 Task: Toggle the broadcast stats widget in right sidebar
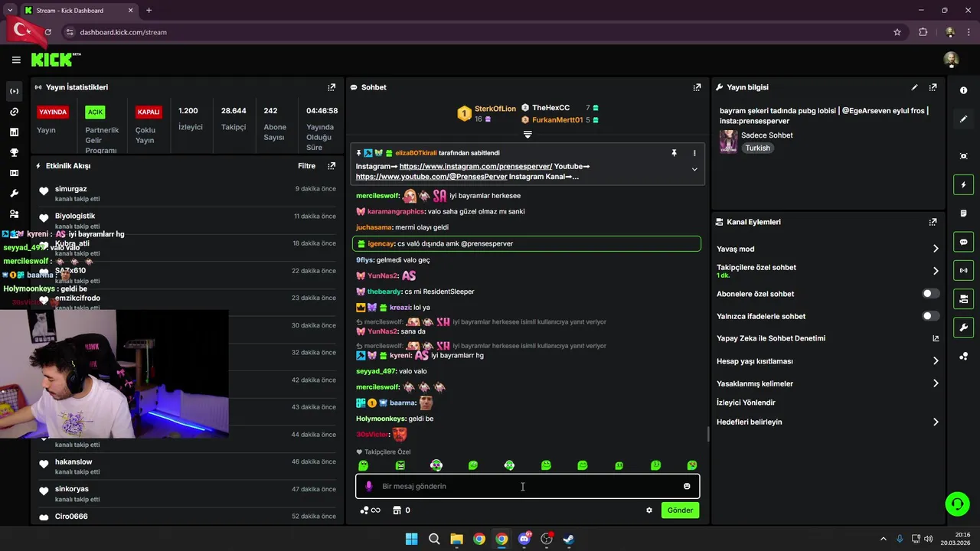[x=963, y=270]
